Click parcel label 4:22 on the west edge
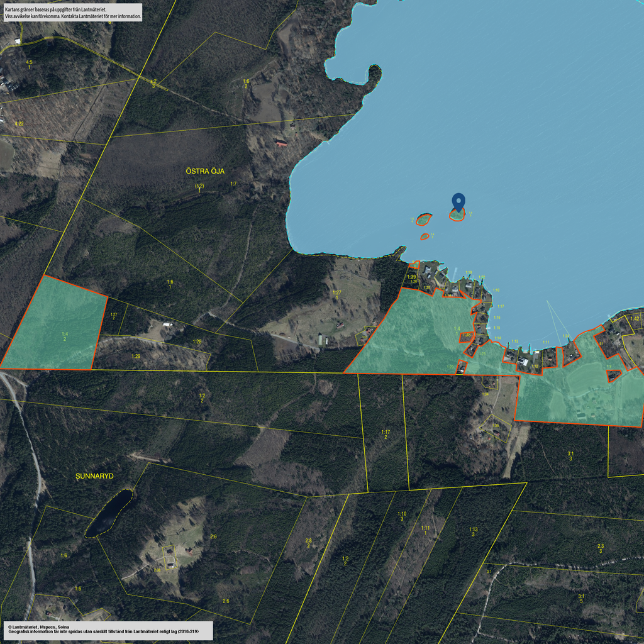The image size is (644, 644). coord(19,124)
